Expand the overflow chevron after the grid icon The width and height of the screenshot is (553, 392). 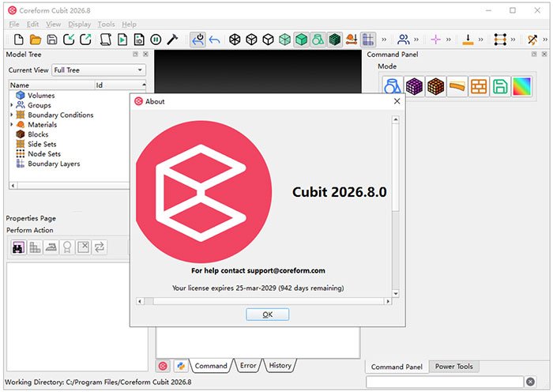click(x=384, y=40)
